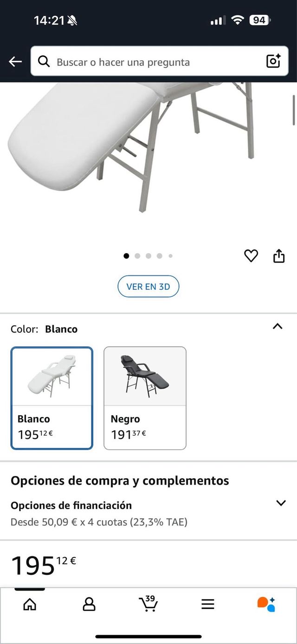Tap the magnifying glass search icon

[44, 62]
